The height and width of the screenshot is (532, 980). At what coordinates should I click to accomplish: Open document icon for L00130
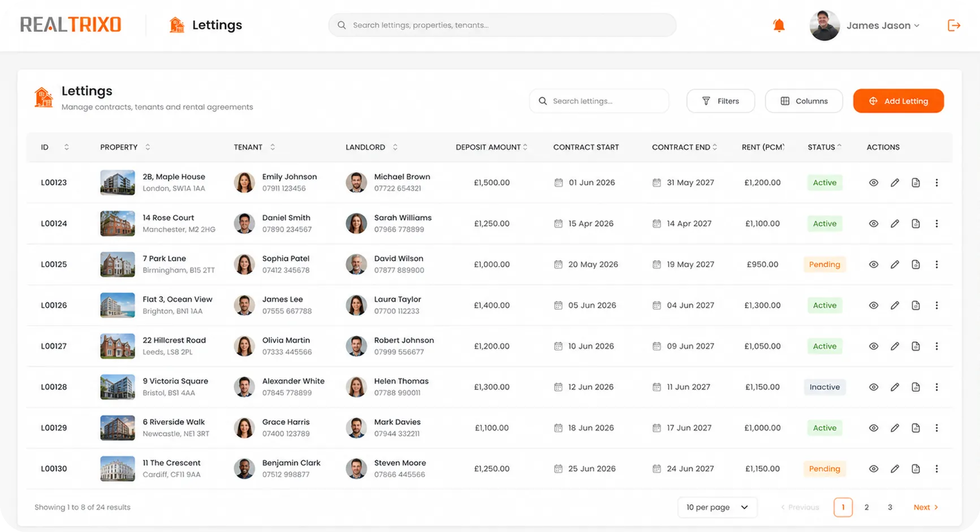916,469
